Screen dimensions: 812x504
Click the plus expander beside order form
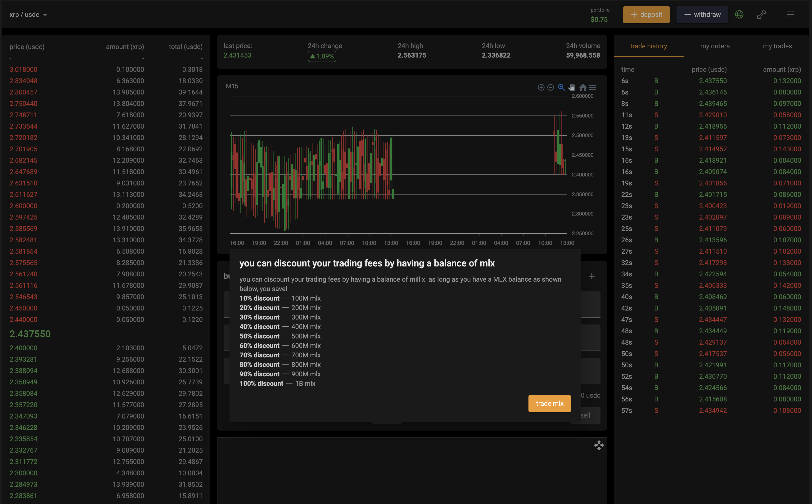pyautogui.click(x=592, y=276)
